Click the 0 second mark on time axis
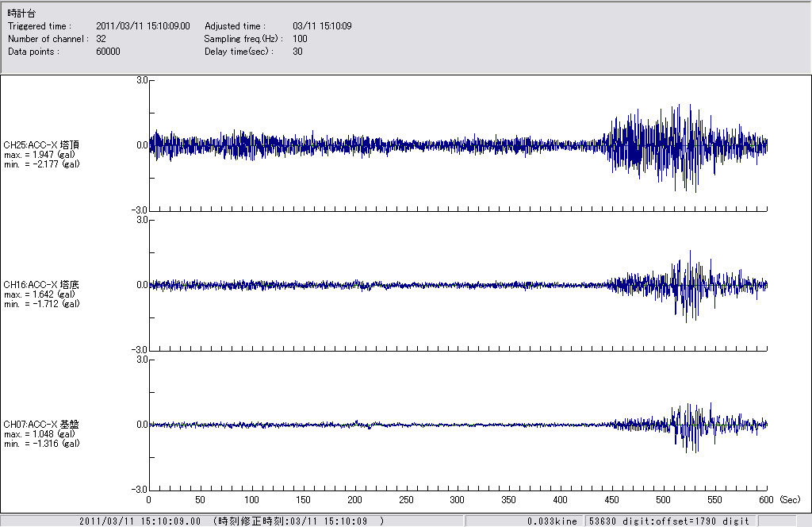This screenshot has width=812, height=527. pos(149,500)
